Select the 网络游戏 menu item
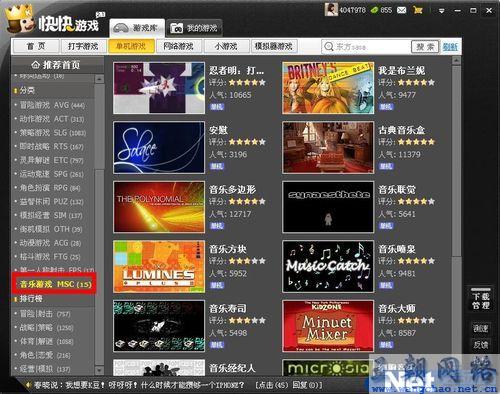 pyautogui.click(x=178, y=46)
